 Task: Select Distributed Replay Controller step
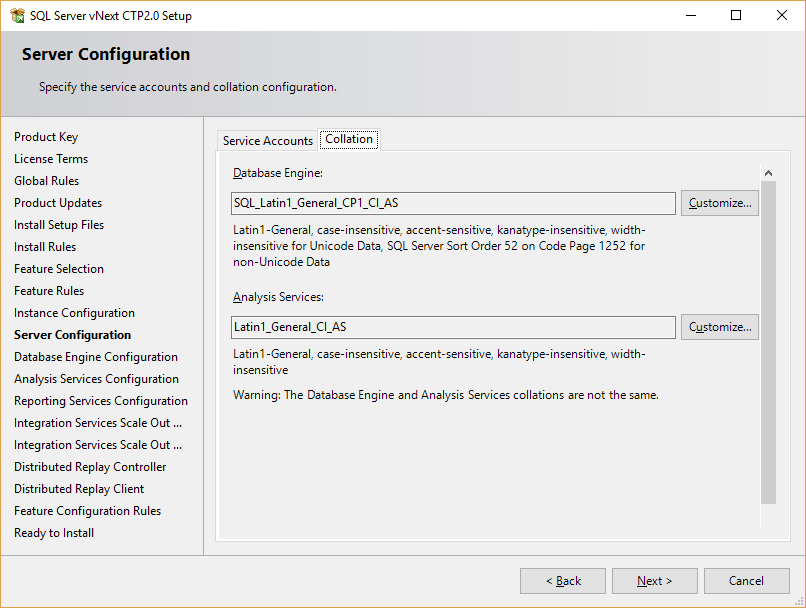pyautogui.click(x=90, y=467)
